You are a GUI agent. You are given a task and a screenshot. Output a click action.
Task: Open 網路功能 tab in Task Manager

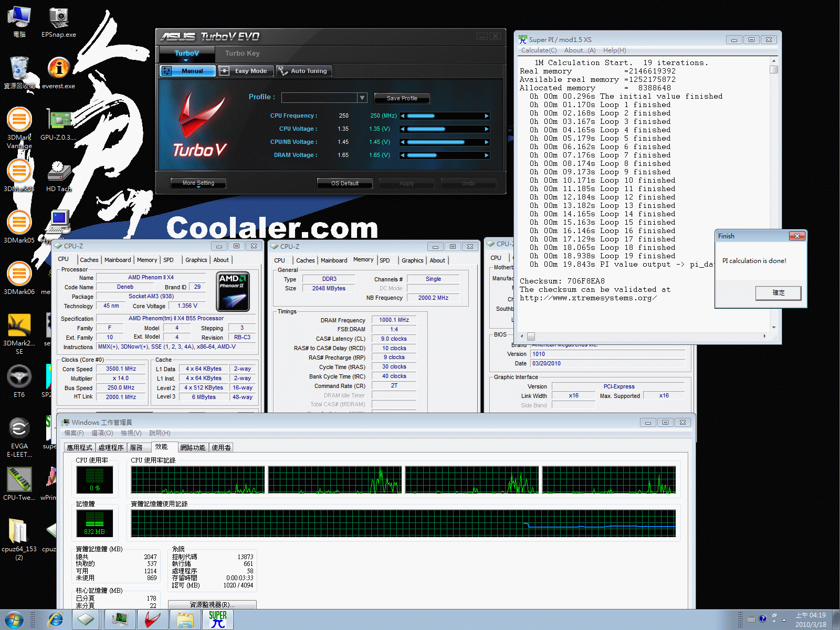click(x=193, y=447)
